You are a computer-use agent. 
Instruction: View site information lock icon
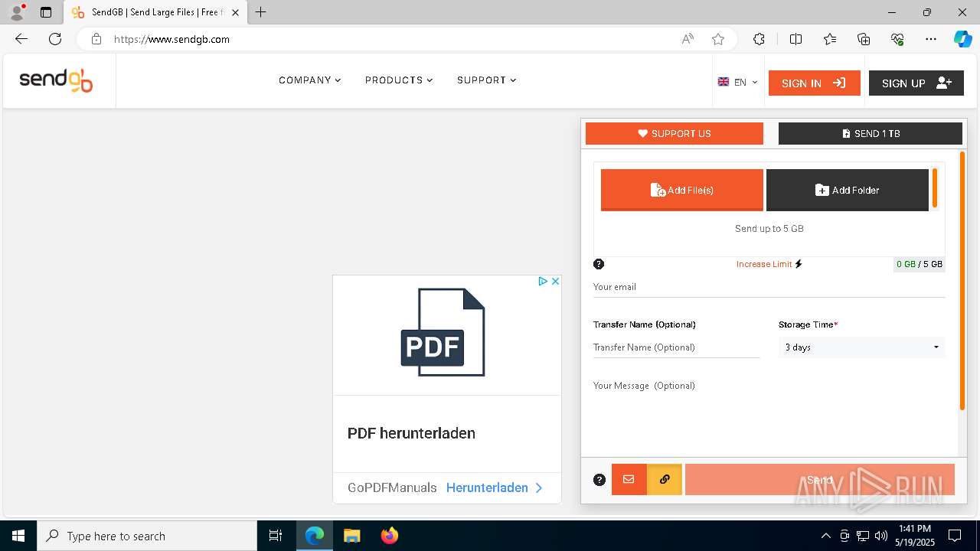point(96,39)
